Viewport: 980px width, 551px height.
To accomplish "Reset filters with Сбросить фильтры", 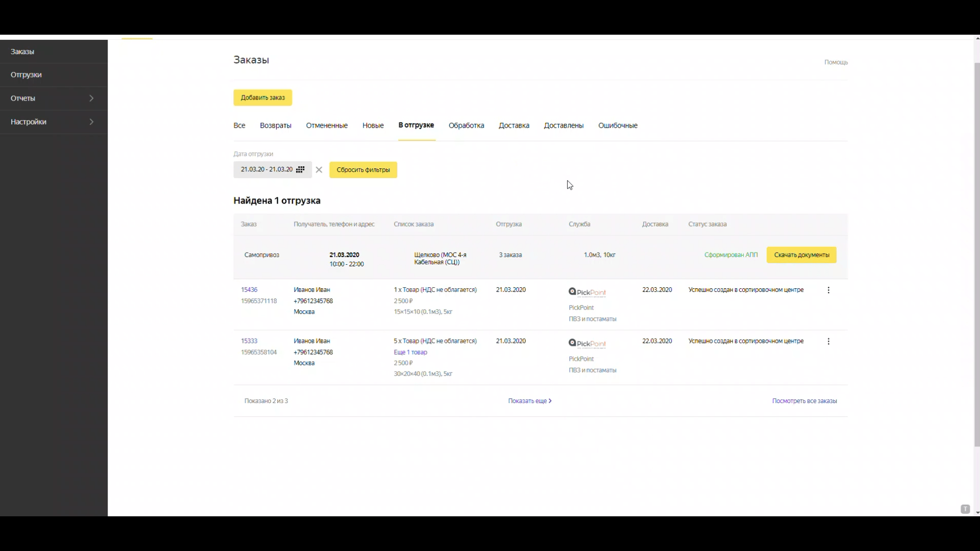I will click(x=363, y=170).
